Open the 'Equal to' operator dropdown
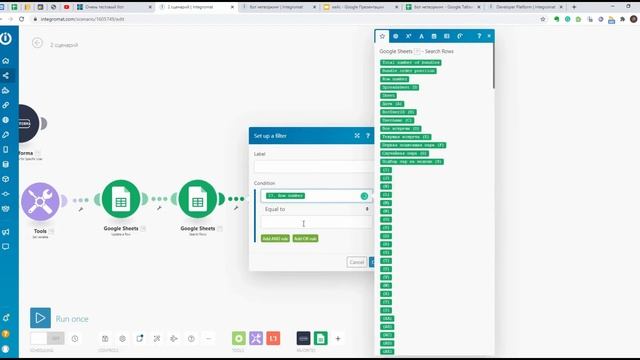640x360 pixels. [316, 209]
